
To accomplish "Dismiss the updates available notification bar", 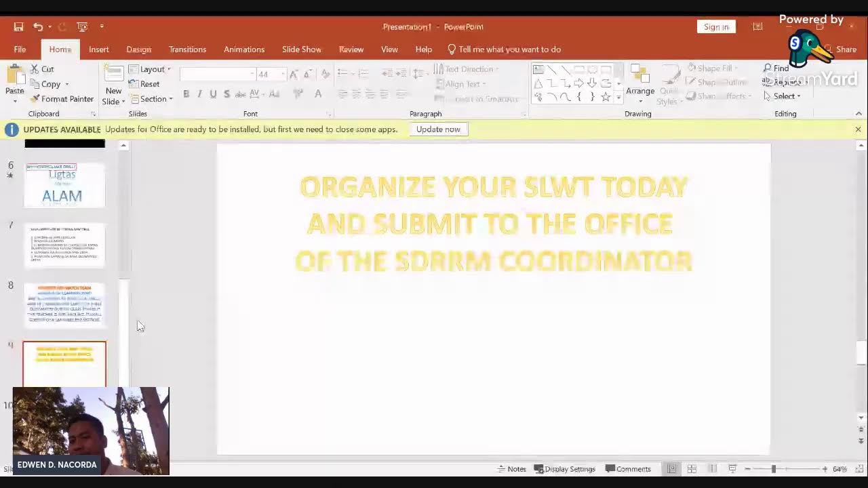I will [858, 129].
